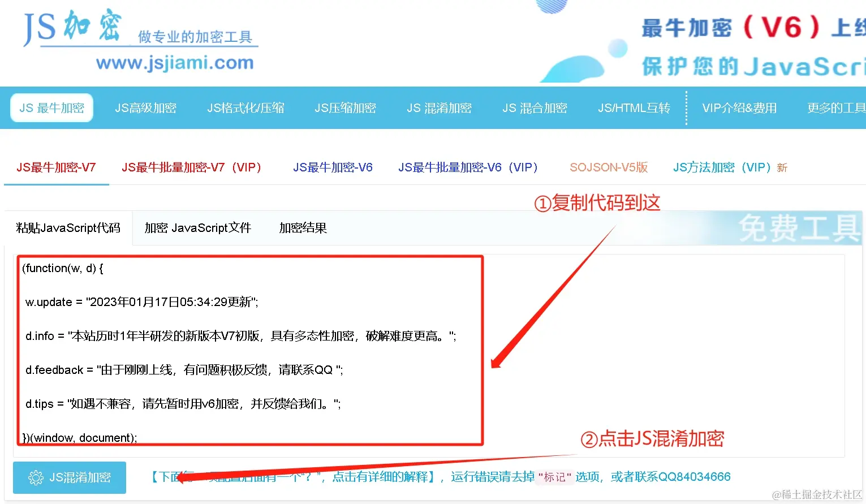This screenshot has height=504, width=866.
Task: Switch to JS最牛加密-V6 tab
Action: point(333,167)
